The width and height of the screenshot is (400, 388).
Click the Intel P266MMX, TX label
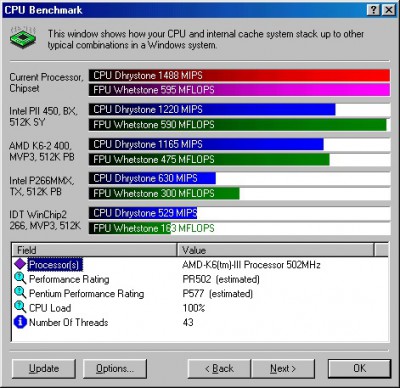coord(42,186)
